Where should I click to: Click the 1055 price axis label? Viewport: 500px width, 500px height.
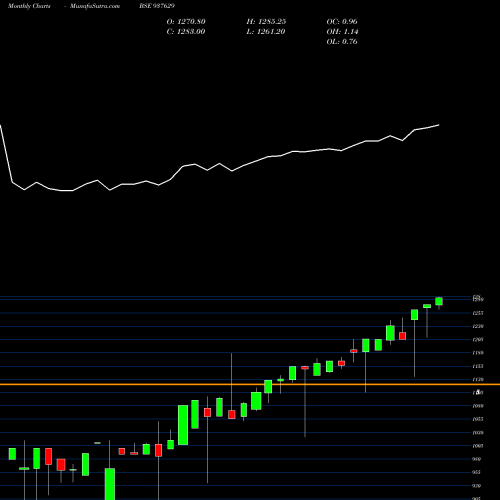tap(478, 419)
